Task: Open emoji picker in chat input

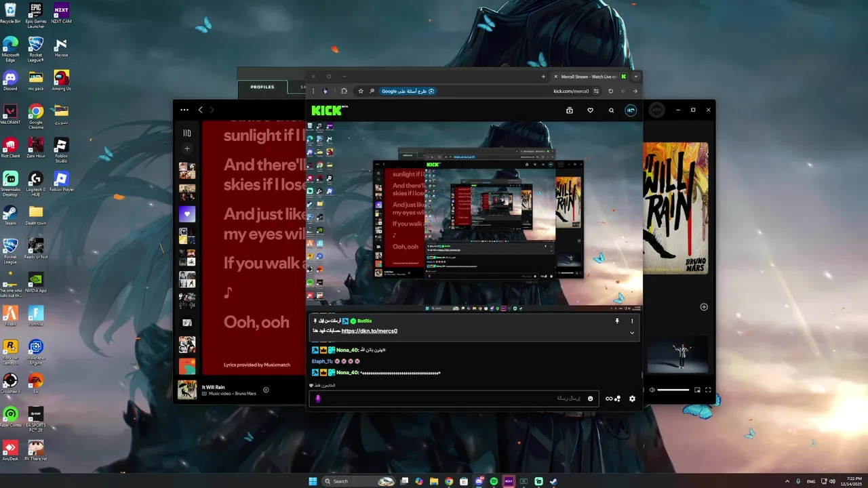Action: 590,399
